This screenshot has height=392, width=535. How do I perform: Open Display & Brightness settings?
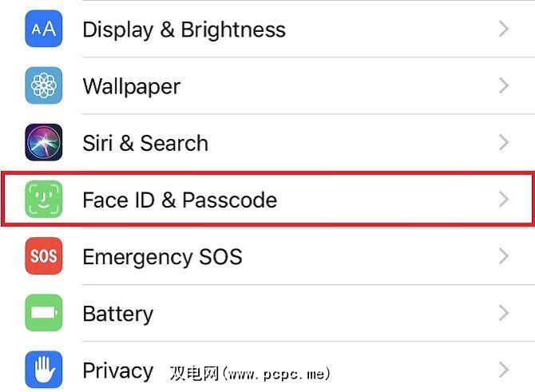(x=184, y=30)
